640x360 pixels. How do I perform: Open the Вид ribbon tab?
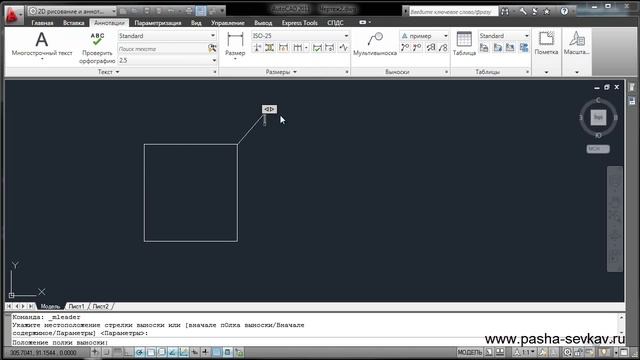[196, 23]
